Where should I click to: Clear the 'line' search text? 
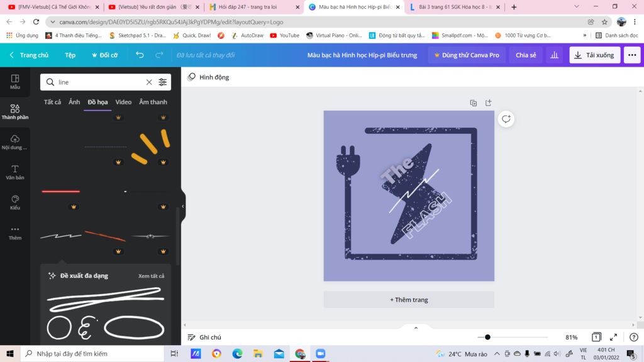(149, 82)
